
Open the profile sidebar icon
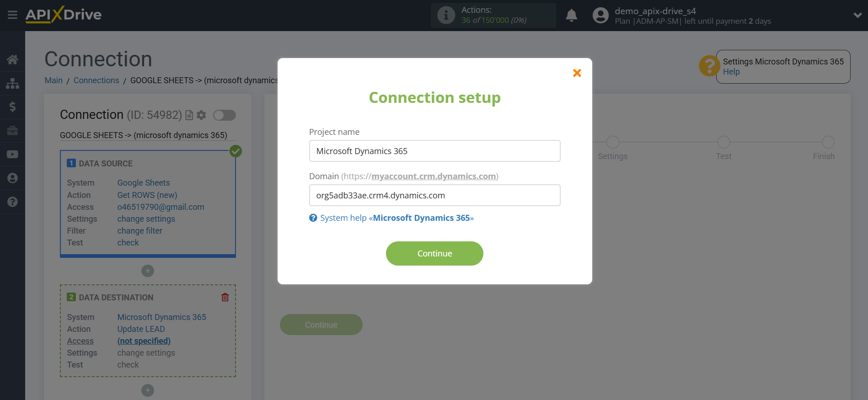[x=12, y=178]
